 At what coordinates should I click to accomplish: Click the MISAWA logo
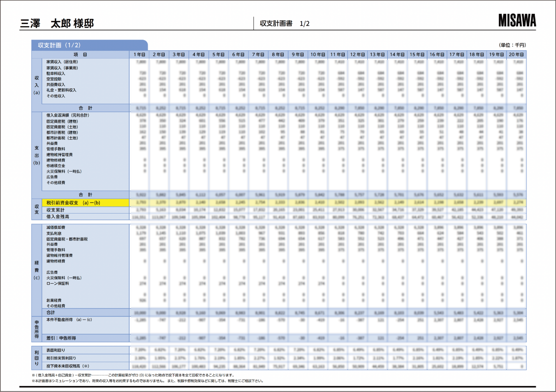point(517,20)
